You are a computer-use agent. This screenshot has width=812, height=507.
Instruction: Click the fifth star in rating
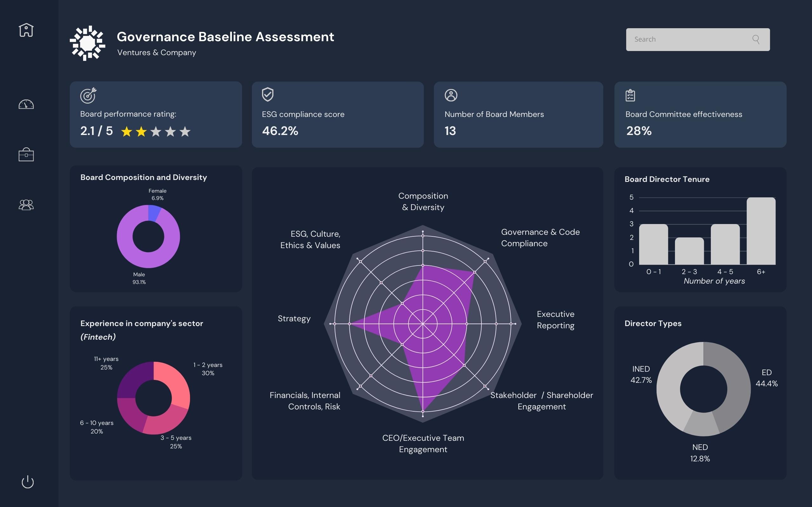coord(185,132)
